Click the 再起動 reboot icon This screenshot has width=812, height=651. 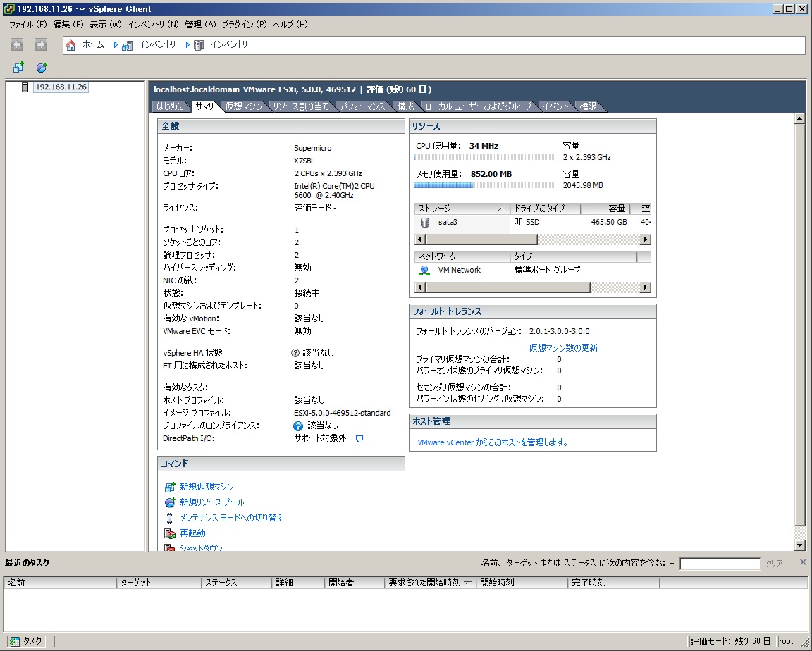pyautogui.click(x=169, y=533)
